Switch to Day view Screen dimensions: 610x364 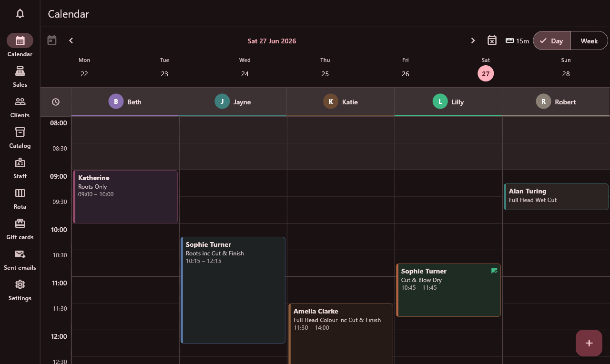coord(552,40)
